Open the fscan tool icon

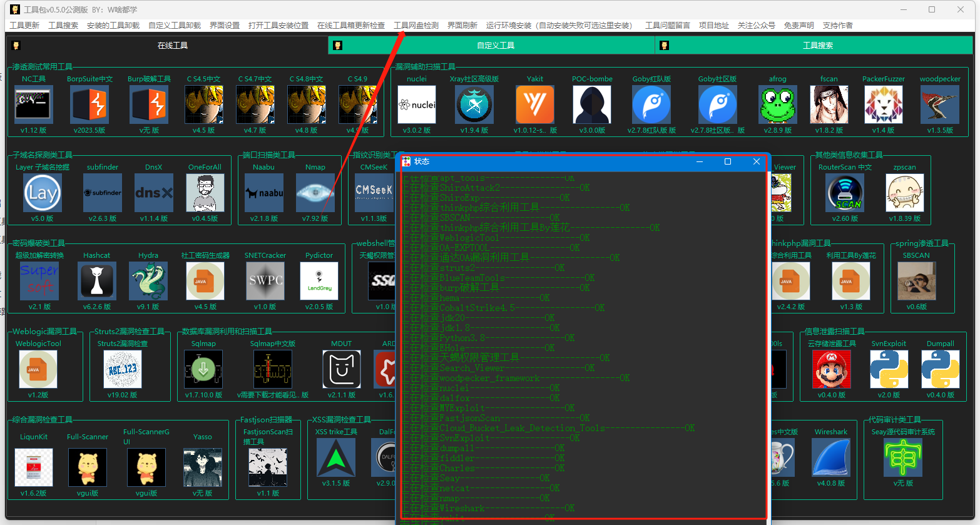tap(829, 104)
